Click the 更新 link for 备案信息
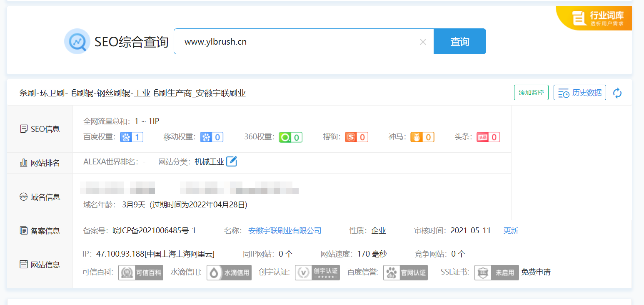This screenshot has width=644, height=305. click(511, 231)
